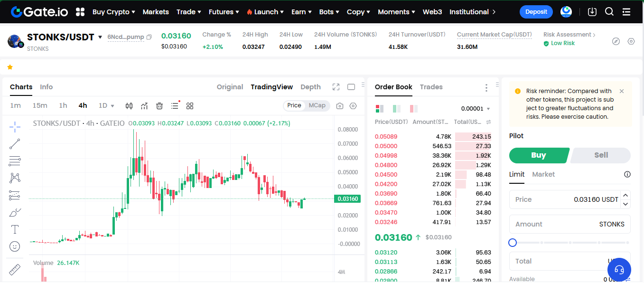644x283 pixels.
Task: Expand the Buy Crypto menu
Action: tap(114, 12)
